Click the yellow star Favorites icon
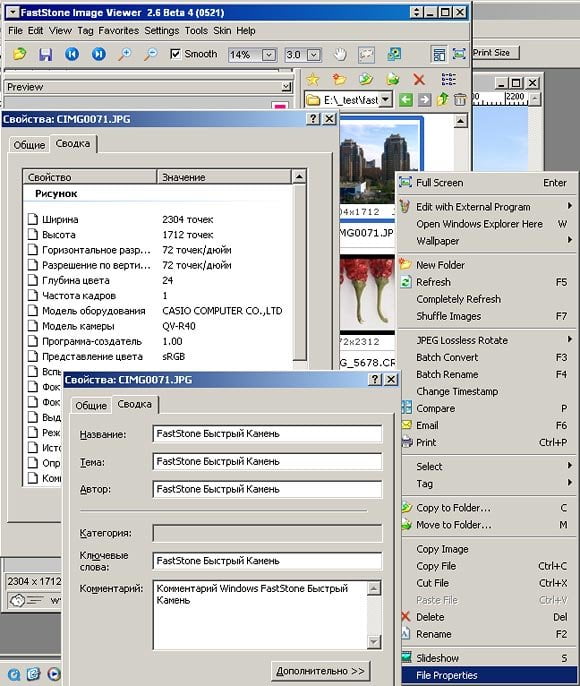Image resolution: width=580 pixels, height=686 pixels. click(x=312, y=79)
